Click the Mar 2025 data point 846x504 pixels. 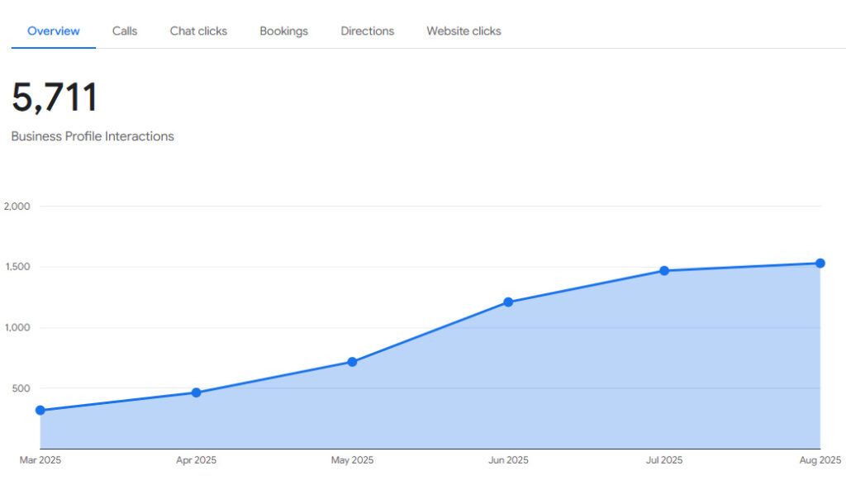coord(40,411)
